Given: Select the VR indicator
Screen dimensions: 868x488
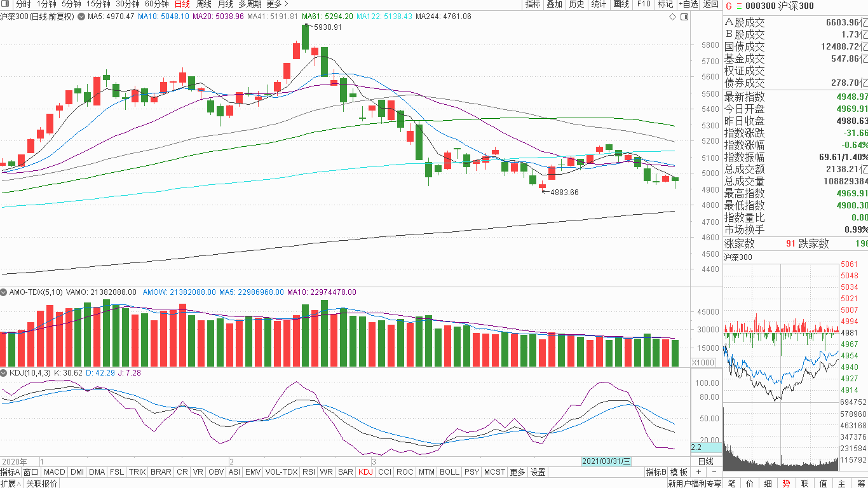Looking at the screenshot, I should pyautogui.click(x=198, y=472).
